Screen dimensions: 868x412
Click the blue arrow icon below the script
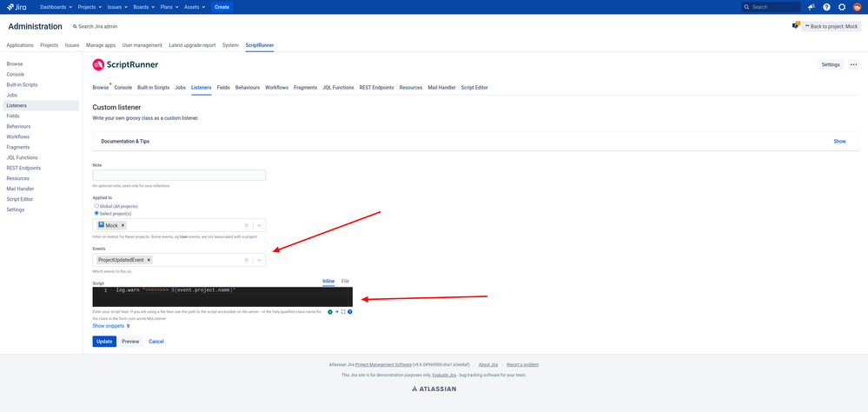336,312
